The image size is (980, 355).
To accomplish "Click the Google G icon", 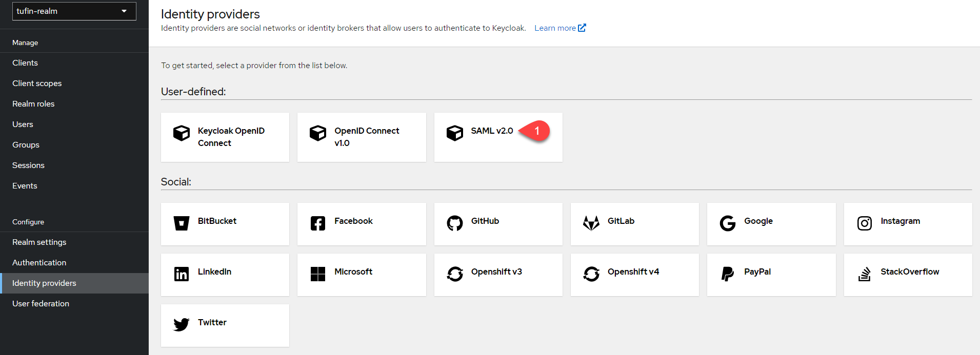I will click(727, 223).
